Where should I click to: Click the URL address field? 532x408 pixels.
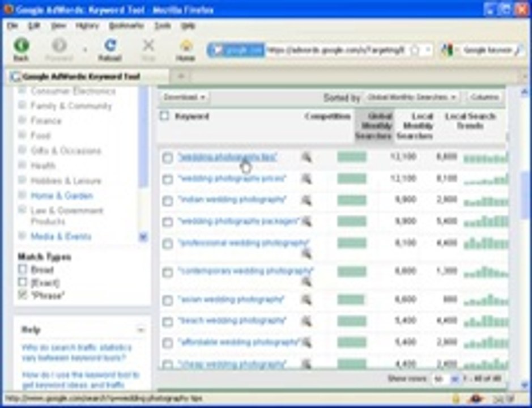coord(336,50)
